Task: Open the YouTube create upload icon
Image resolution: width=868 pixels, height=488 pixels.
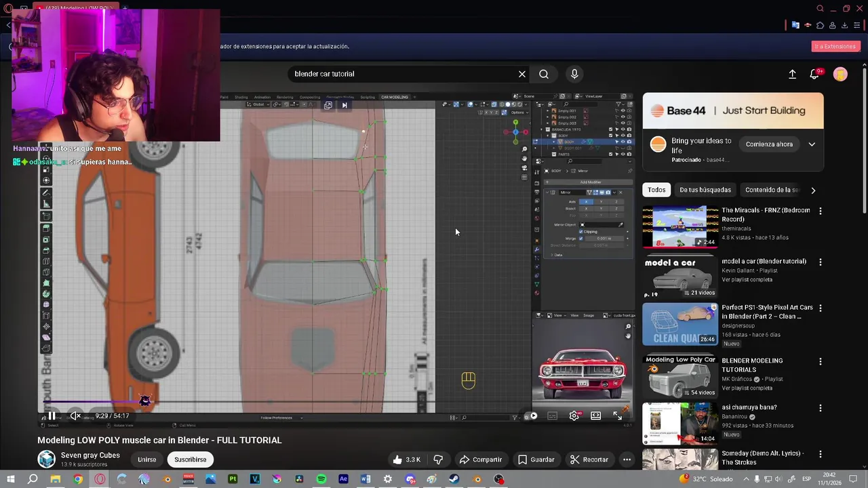Action: [x=792, y=75]
